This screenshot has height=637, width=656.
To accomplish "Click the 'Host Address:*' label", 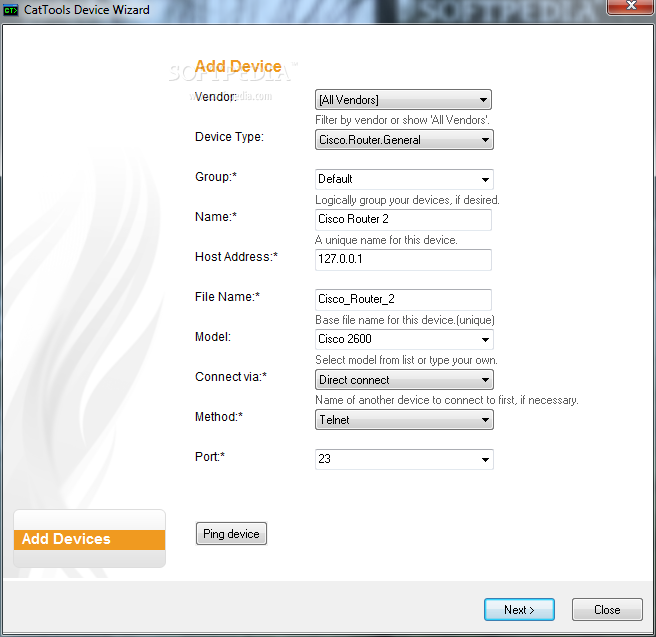I will click(x=236, y=256).
